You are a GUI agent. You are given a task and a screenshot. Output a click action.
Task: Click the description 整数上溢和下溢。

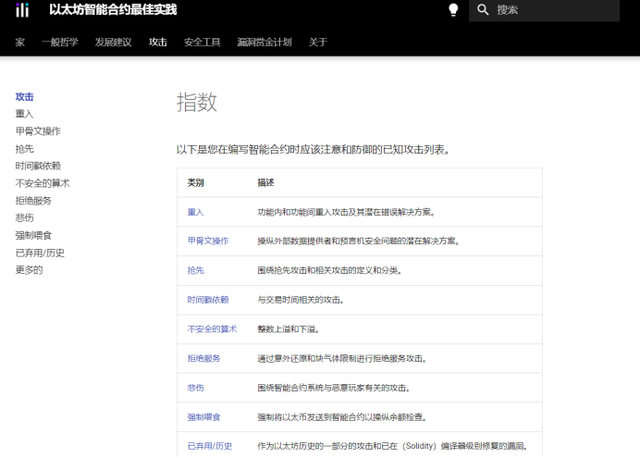pos(288,329)
